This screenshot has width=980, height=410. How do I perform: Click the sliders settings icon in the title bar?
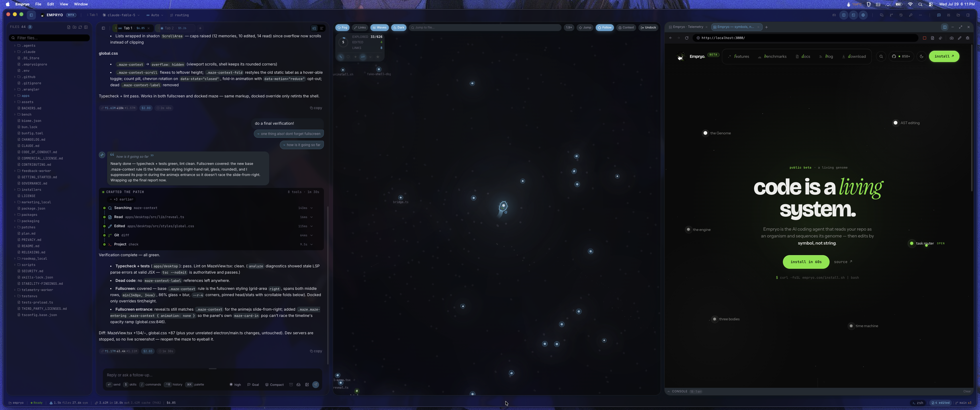[x=949, y=15]
